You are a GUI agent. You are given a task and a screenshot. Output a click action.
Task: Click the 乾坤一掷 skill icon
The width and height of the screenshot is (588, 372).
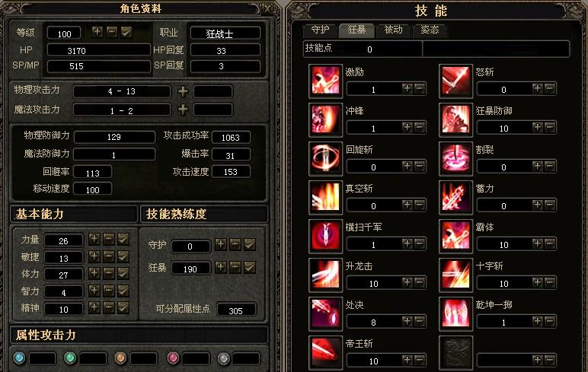[x=455, y=314]
